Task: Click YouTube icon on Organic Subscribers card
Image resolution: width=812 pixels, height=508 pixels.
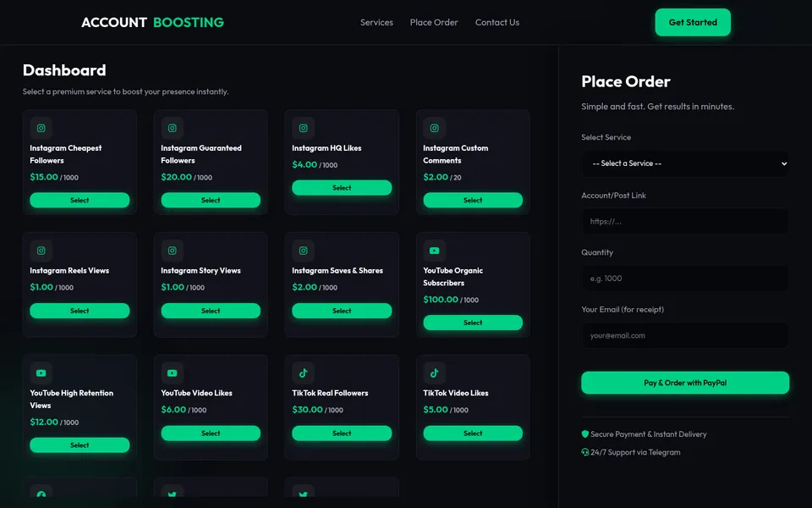Action: tap(435, 251)
